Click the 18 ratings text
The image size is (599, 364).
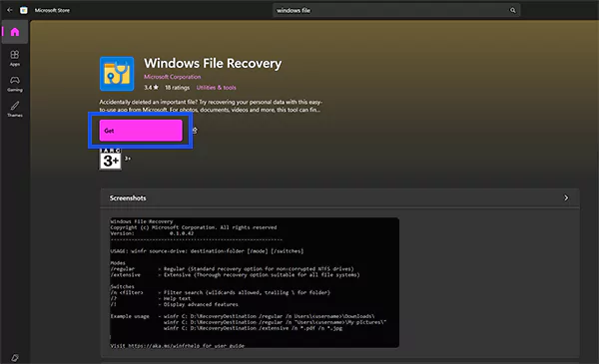click(x=177, y=88)
